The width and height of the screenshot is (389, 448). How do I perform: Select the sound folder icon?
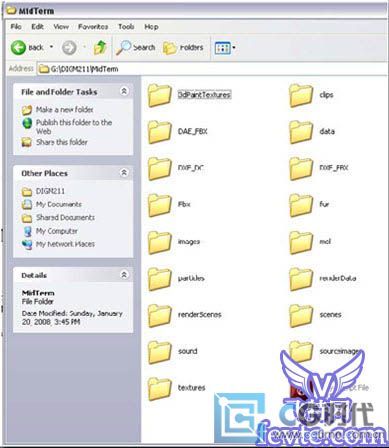[159, 352]
